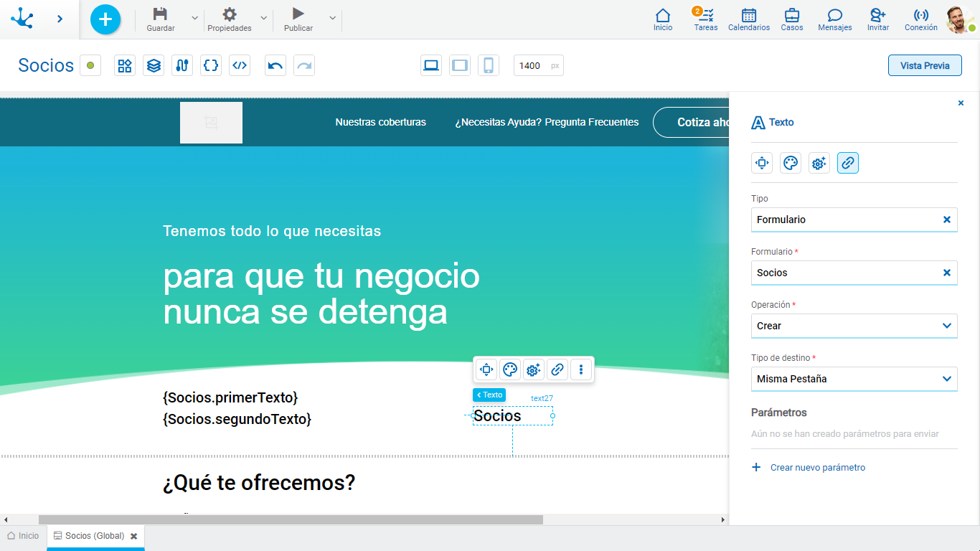Open the palette style tab in Texto panel
The width and height of the screenshot is (980, 551).
point(791,163)
